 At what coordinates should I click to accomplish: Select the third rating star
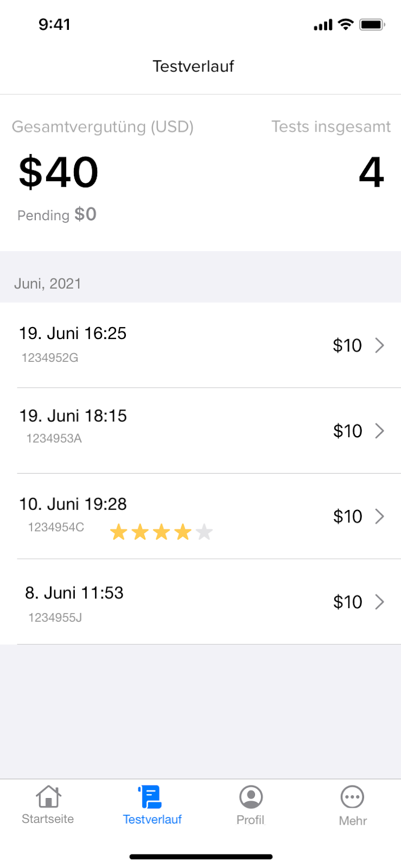pos(162,532)
